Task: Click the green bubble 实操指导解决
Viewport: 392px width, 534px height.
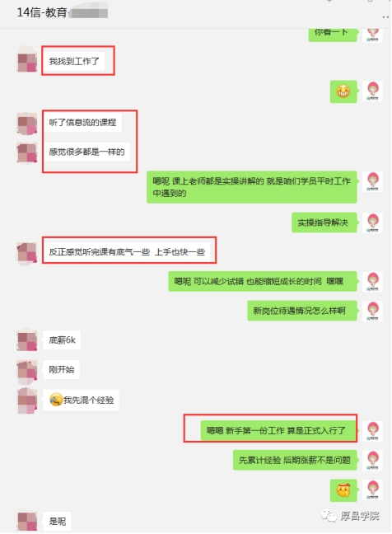Action: tap(324, 222)
